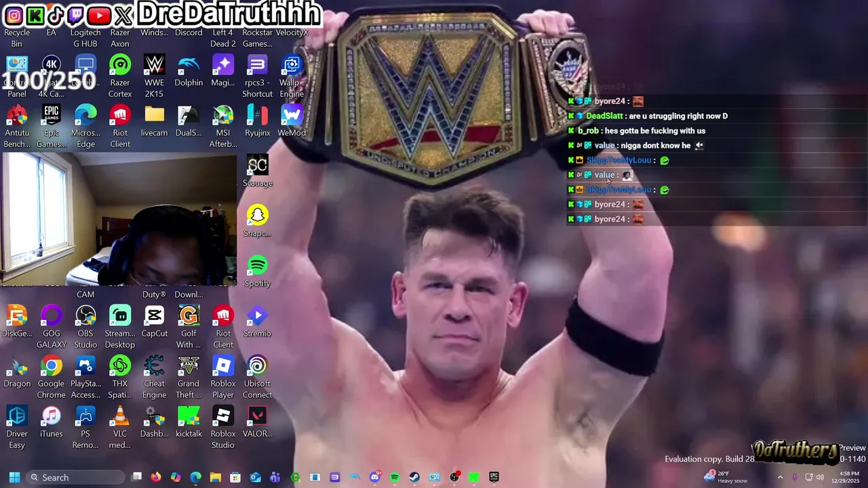The height and width of the screenshot is (488, 868).
Task: Open the THX Spatial Audio desktop shortcut
Action: [x=120, y=378]
